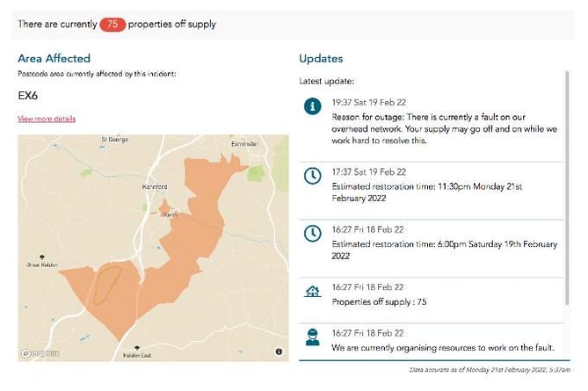Select the EX6 postcode text
588x391 pixels.
click(x=28, y=96)
